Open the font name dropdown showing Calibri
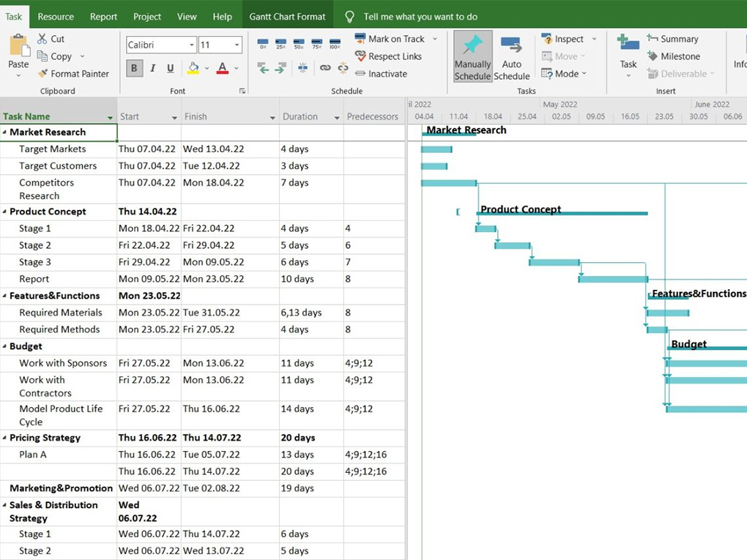Image resolution: width=747 pixels, height=560 pixels. [x=161, y=45]
